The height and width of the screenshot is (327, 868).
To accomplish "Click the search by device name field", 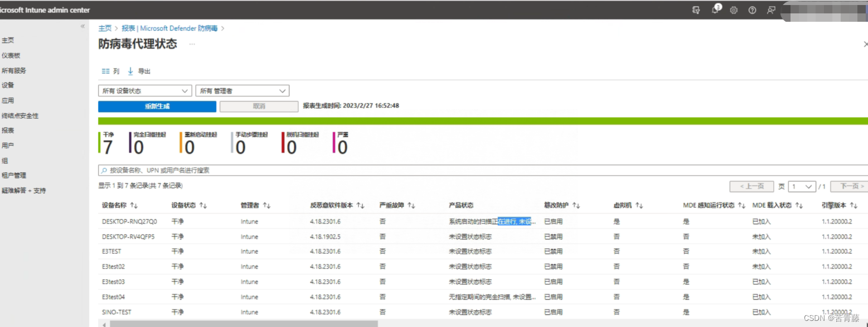I will tap(483, 170).
